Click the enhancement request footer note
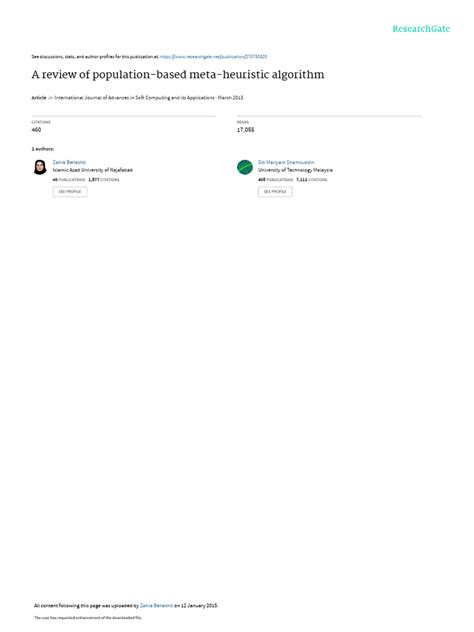This screenshot has width=474, height=632. [88, 617]
